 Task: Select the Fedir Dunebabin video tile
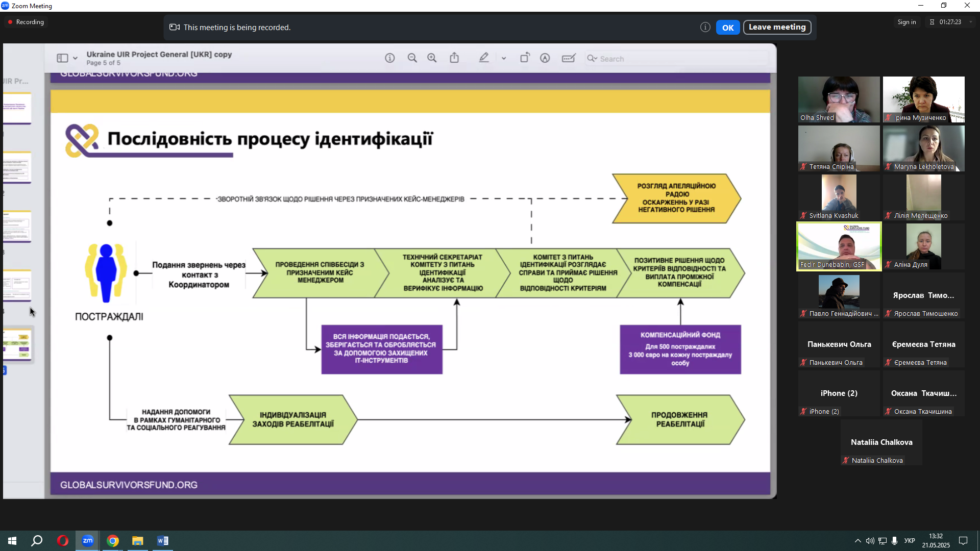839,247
